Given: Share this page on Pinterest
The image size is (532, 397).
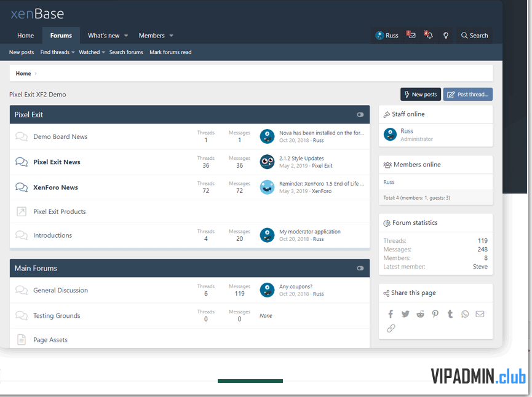Looking at the screenshot, I should pyautogui.click(x=435, y=314).
